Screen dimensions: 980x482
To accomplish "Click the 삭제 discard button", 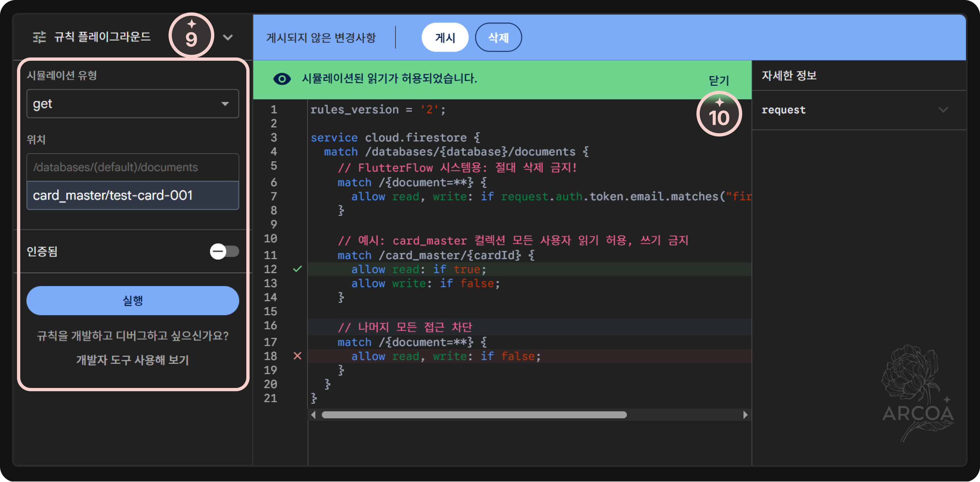I will (498, 37).
